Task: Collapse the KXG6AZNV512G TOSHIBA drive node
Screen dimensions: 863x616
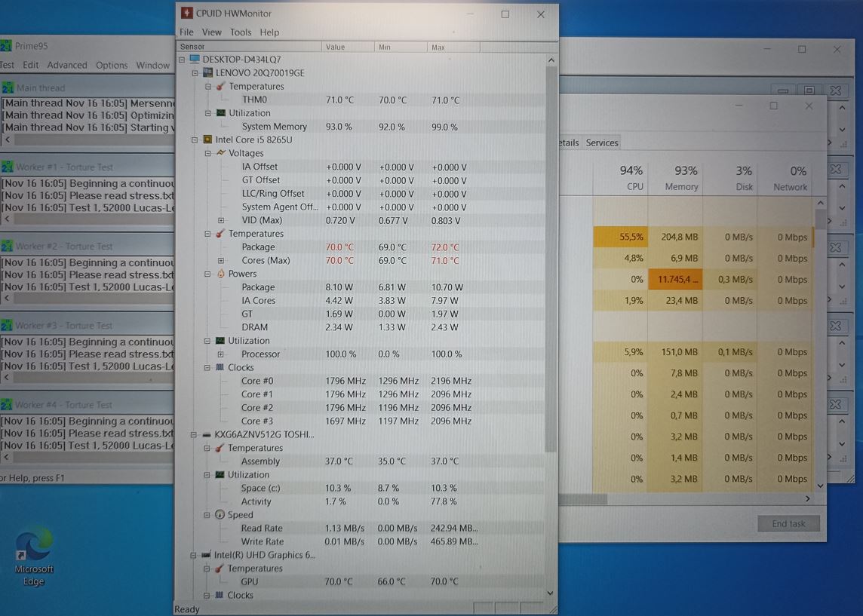Action: (194, 435)
